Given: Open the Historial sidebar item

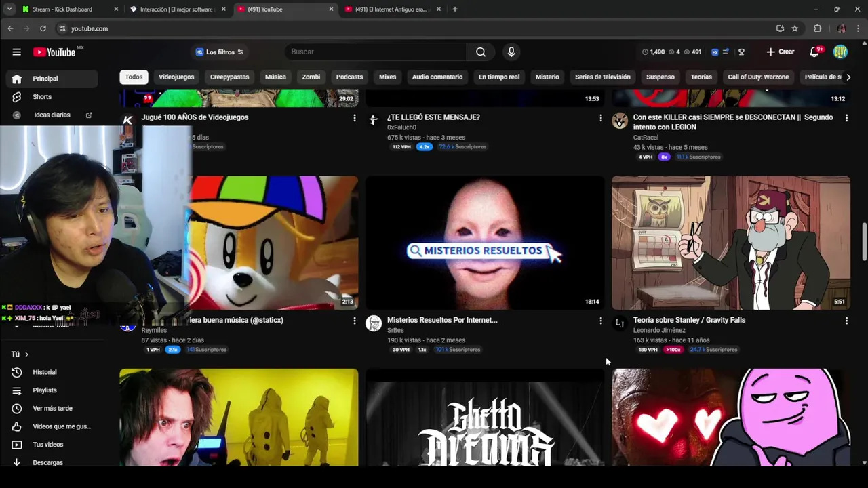Looking at the screenshot, I should coord(45,372).
